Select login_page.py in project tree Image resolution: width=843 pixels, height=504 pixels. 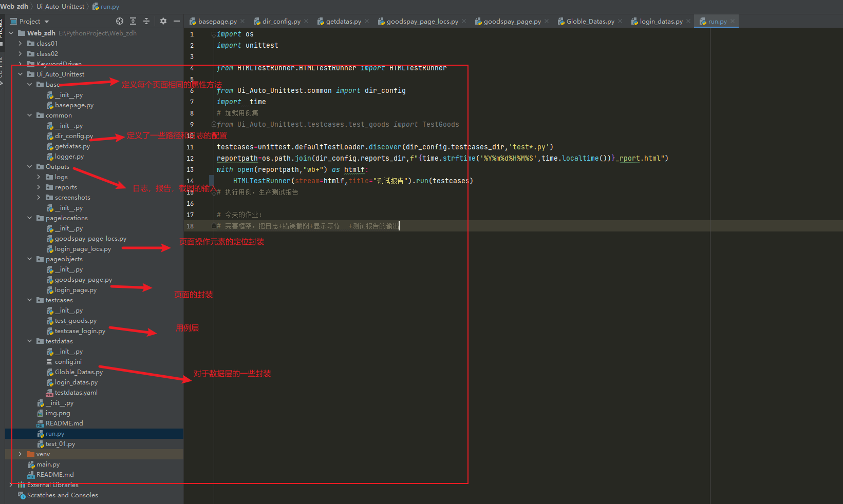(76, 290)
